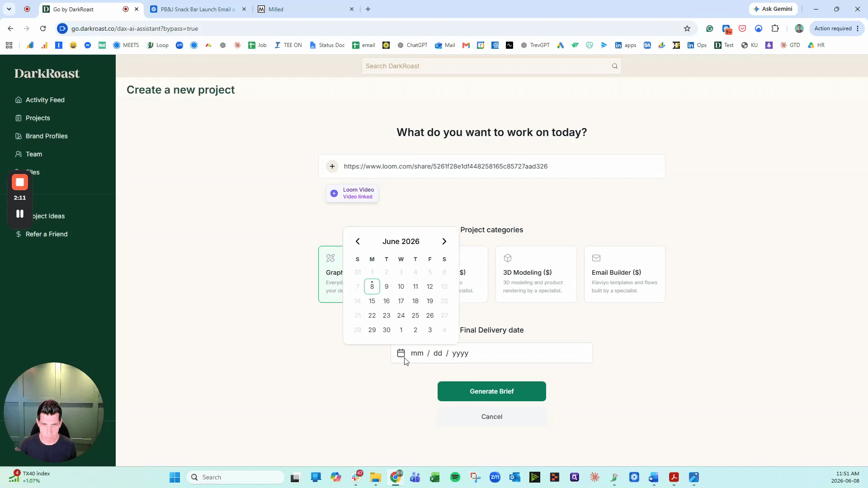Open the tab search dropdown arrow

(x=9, y=9)
